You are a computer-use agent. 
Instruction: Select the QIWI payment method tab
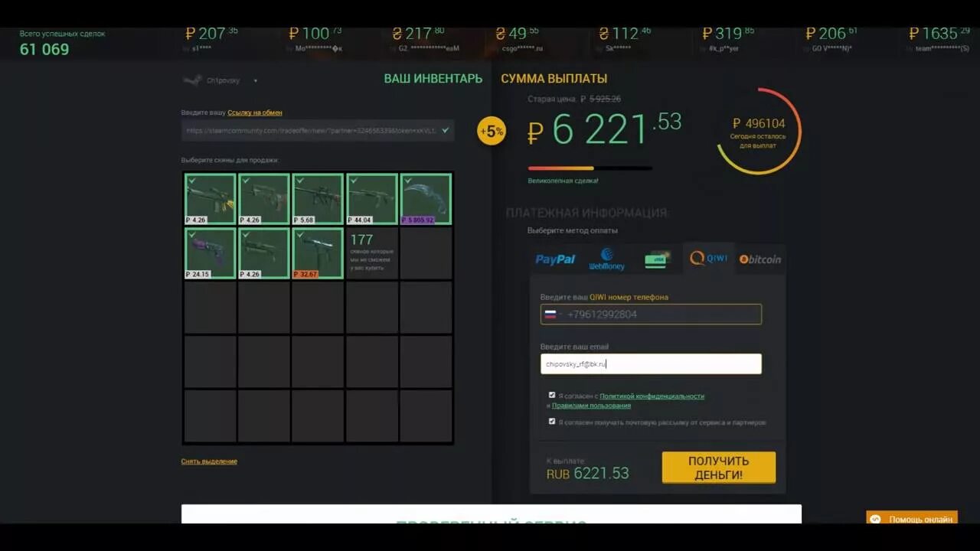(x=708, y=259)
